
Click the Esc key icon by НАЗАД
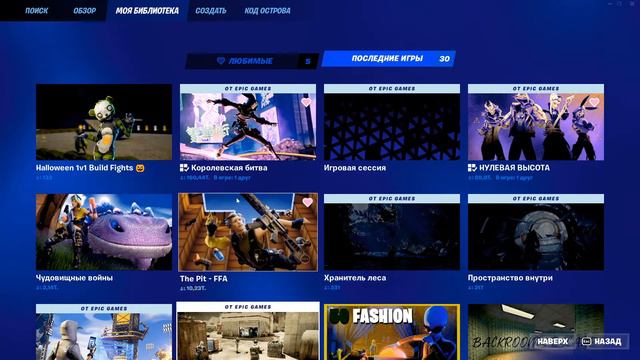587,341
